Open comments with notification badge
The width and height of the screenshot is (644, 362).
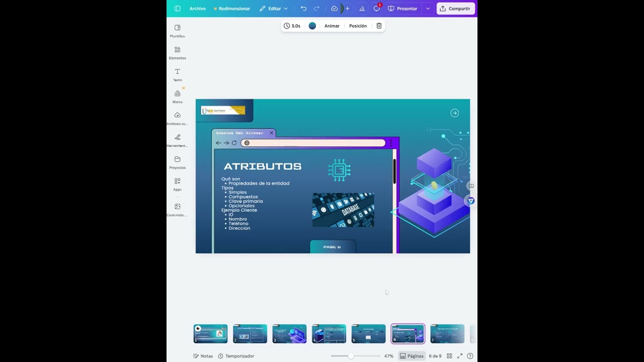[377, 8]
